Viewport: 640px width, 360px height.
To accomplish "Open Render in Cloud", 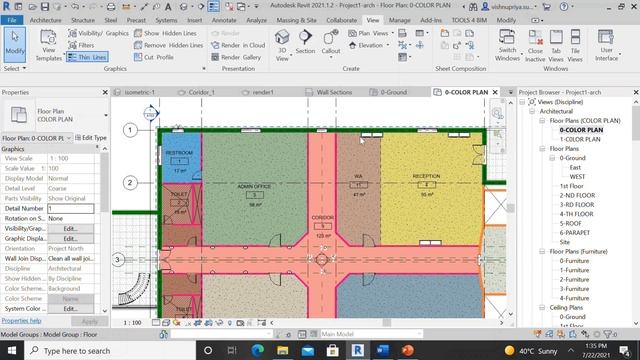I will (x=238, y=45).
